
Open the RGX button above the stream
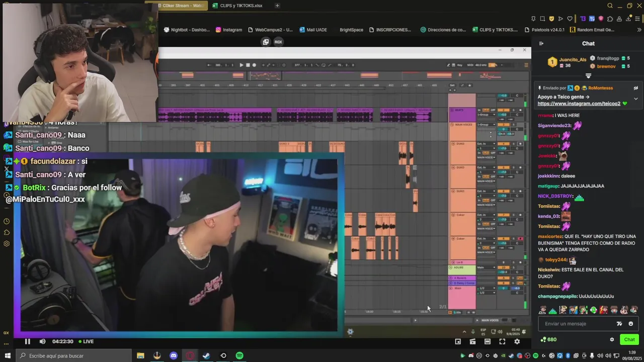click(x=278, y=42)
